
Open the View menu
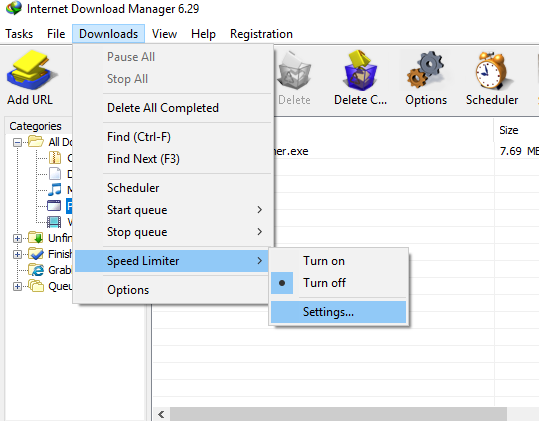pos(164,34)
